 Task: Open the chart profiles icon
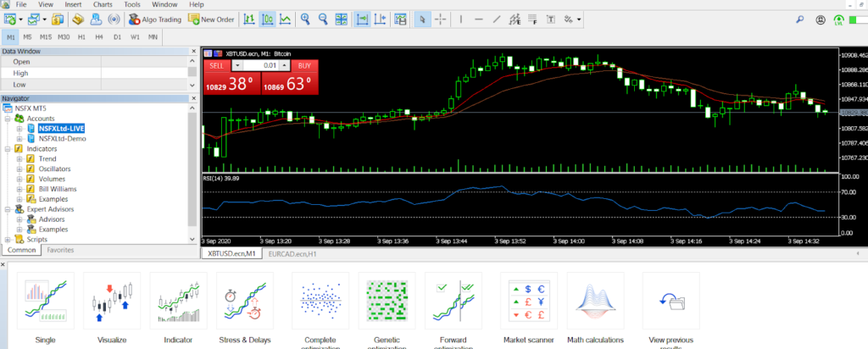[x=33, y=19]
